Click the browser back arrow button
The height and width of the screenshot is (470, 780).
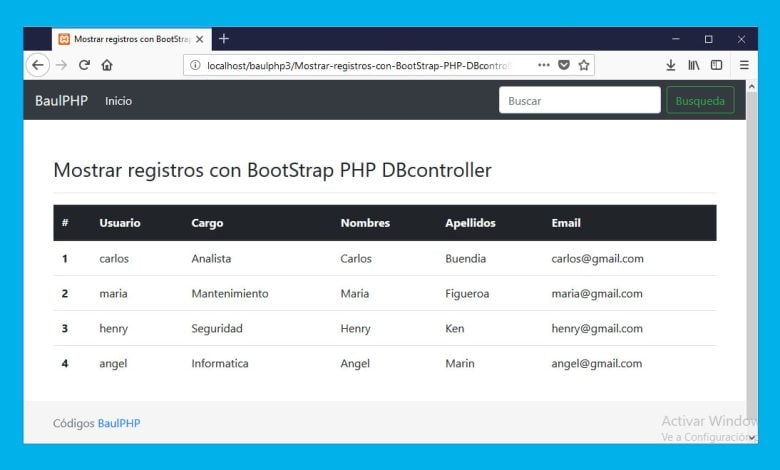[38, 65]
